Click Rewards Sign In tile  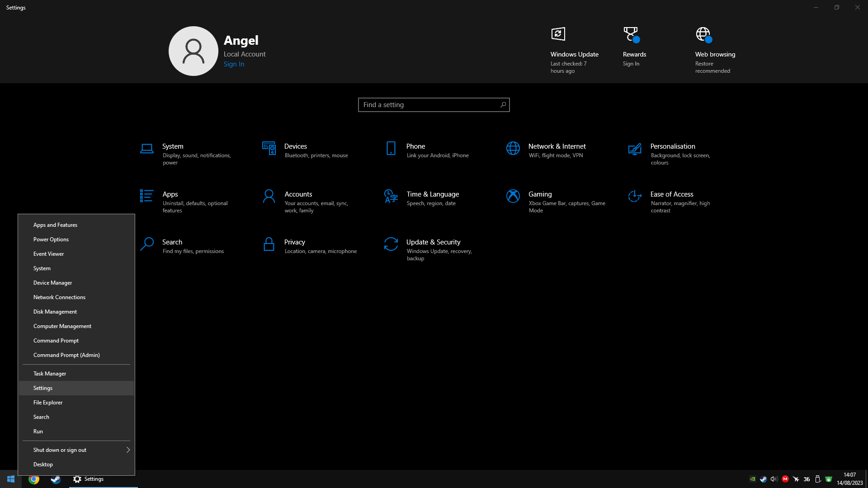[x=634, y=50]
